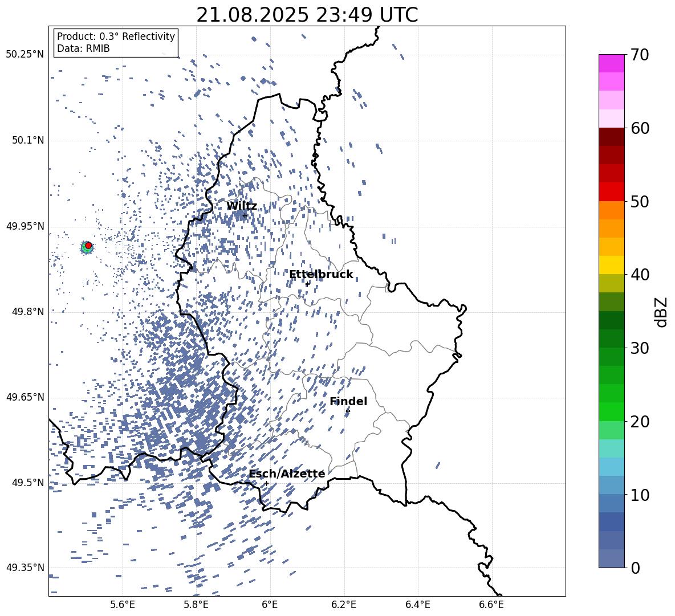Click the magenta top colorbar segment
Screen dimensions: 675x616
tap(611, 63)
